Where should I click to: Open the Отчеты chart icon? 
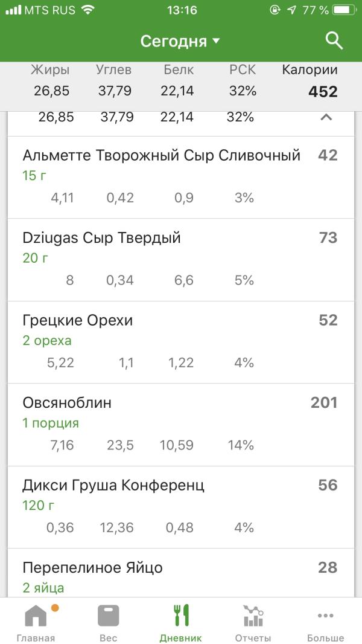coord(253,615)
